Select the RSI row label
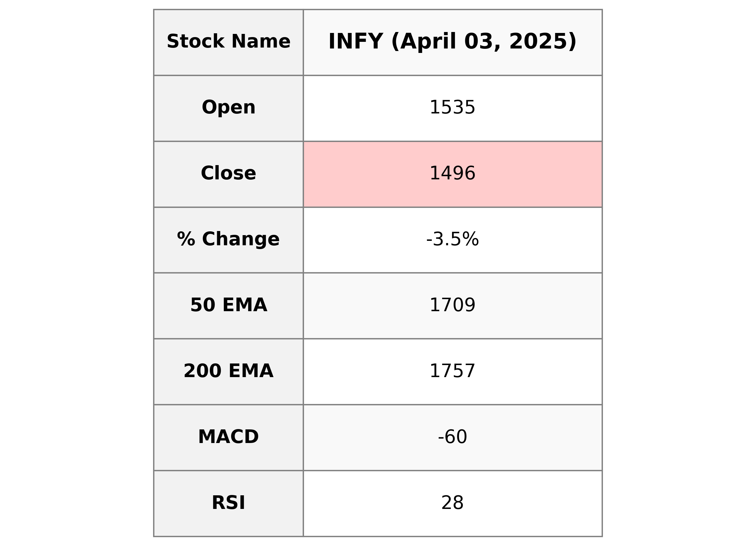Image resolution: width=756 pixels, height=546 pixels. tap(228, 503)
